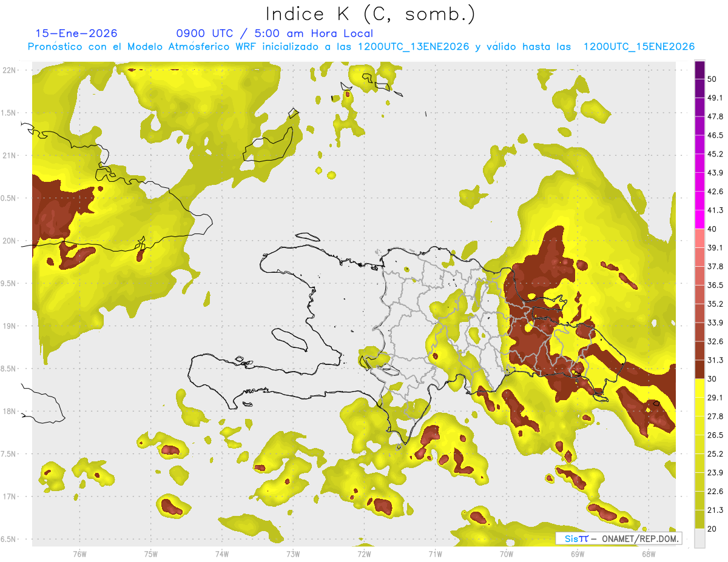Click the "72W" longitude label
The width and height of the screenshot is (728, 562).
364,554
